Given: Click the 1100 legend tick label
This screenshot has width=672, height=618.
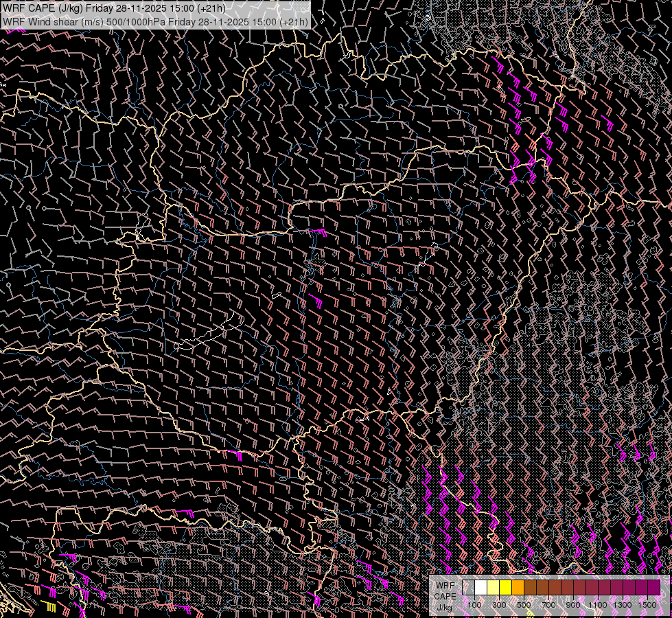Looking at the screenshot, I should point(598,605).
